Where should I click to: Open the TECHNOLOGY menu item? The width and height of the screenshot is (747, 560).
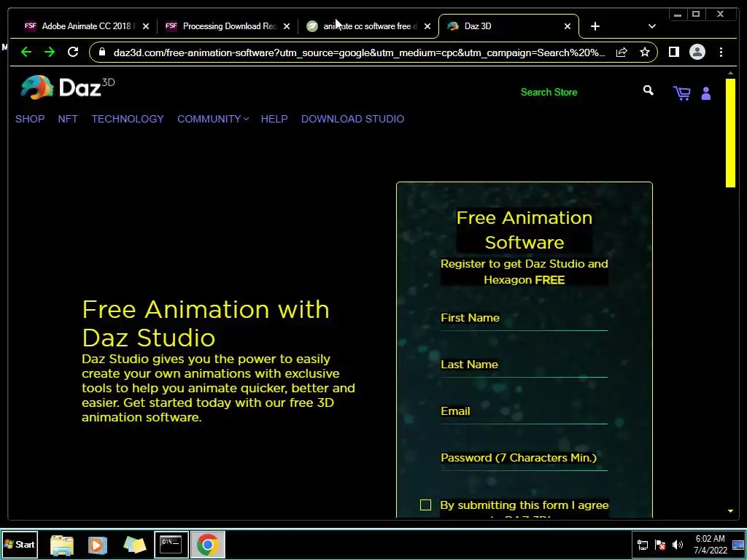point(128,119)
